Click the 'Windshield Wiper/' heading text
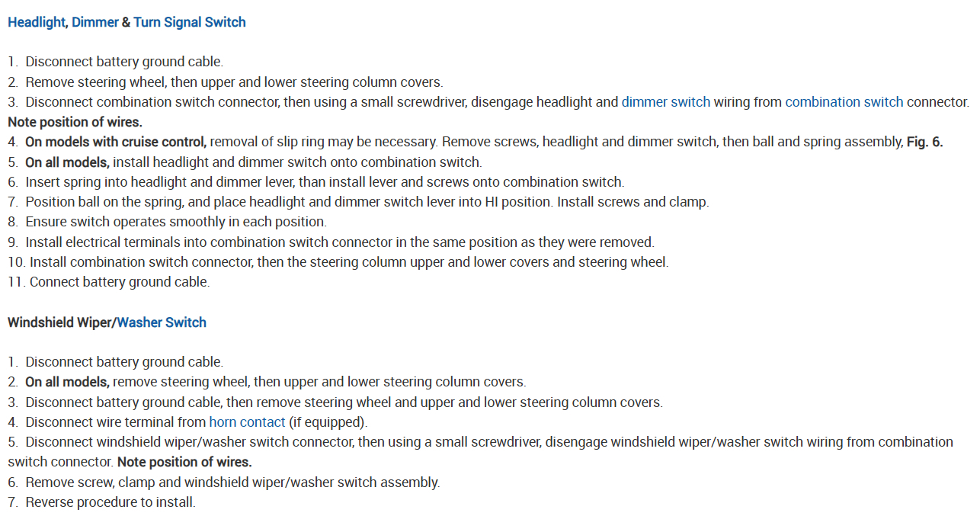 tap(62, 322)
